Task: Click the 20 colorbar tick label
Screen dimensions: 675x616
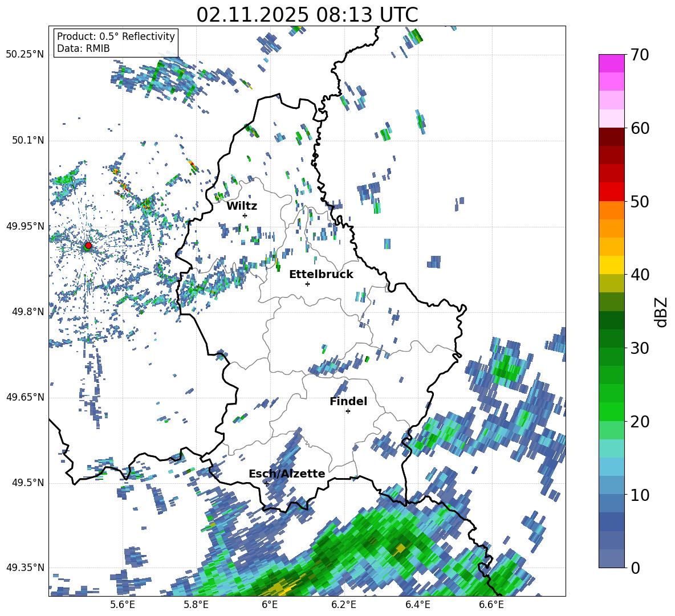Action: click(x=639, y=422)
